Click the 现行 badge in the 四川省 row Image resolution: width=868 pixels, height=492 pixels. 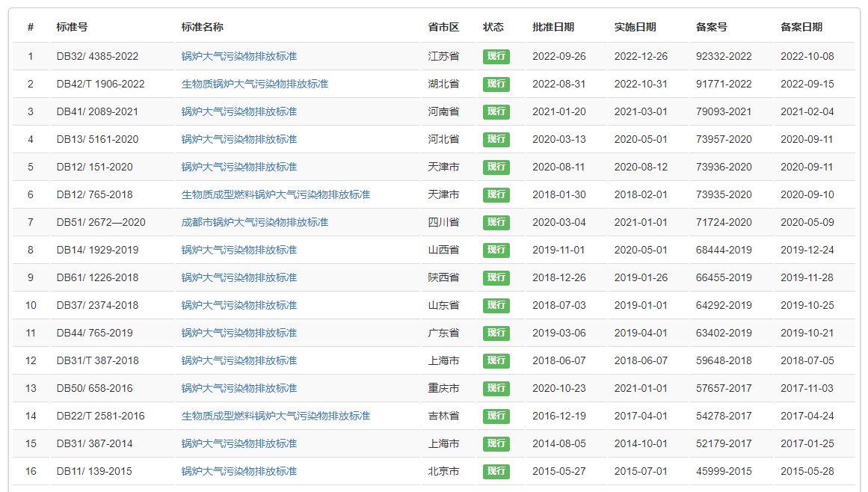pos(496,222)
